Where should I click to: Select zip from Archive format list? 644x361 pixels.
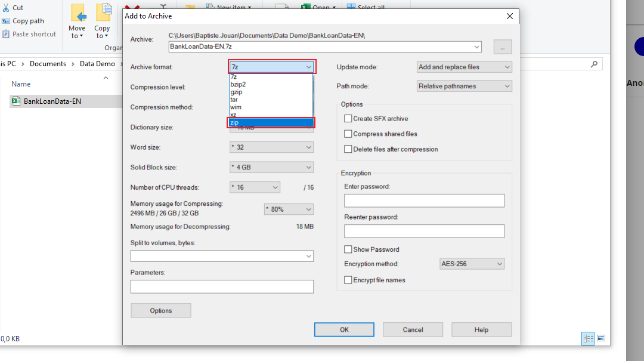point(250,122)
